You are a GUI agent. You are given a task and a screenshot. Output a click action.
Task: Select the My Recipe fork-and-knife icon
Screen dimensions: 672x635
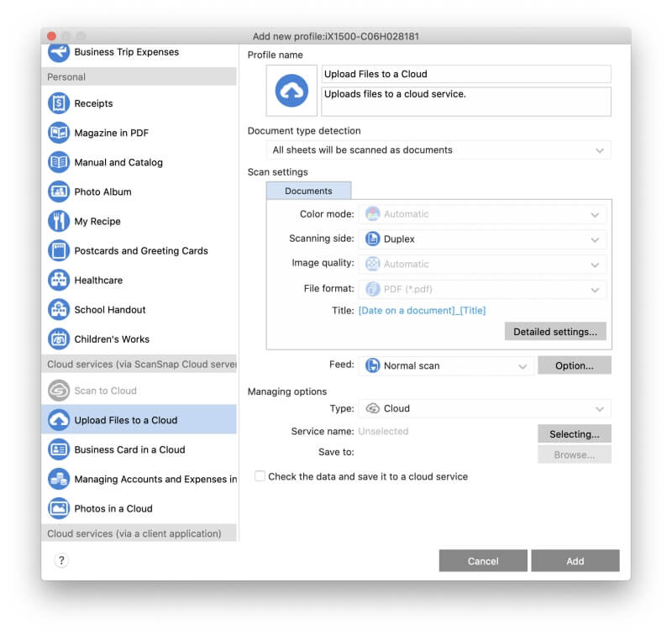pos(59,221)
